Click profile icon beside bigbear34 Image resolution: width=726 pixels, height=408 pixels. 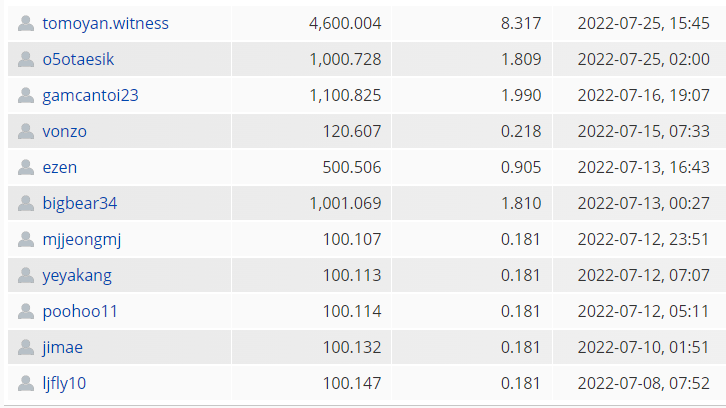pos(27,203)
